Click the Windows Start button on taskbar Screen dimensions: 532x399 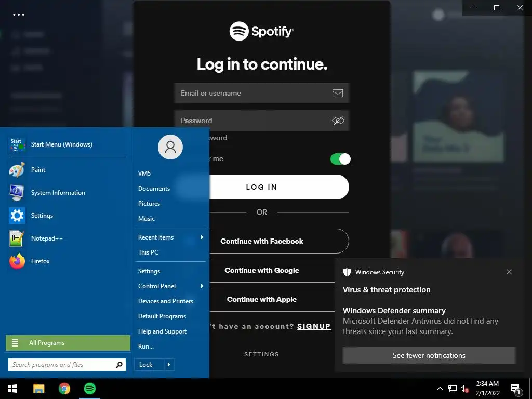coord(12,389)
